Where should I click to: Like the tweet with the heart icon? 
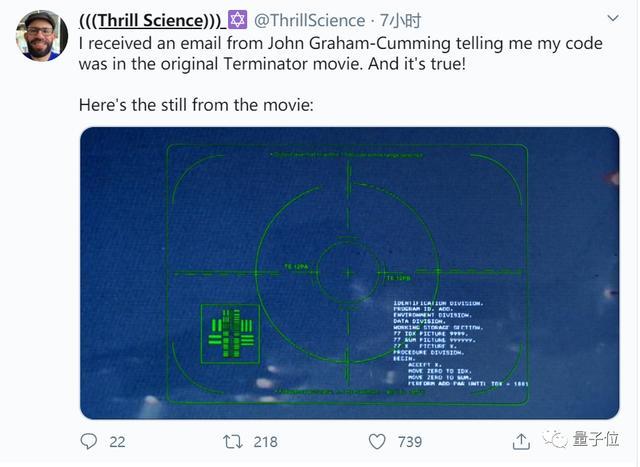click(377, 441)
